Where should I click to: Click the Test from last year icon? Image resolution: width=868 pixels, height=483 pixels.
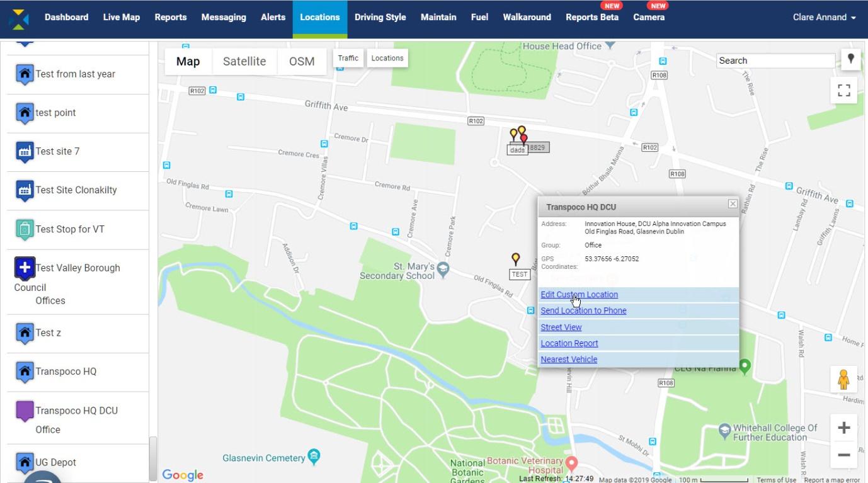(x=25, y=74)
